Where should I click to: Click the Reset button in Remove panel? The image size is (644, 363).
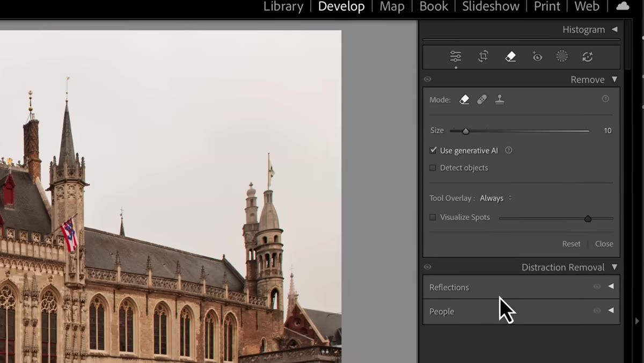pos(571,244)
